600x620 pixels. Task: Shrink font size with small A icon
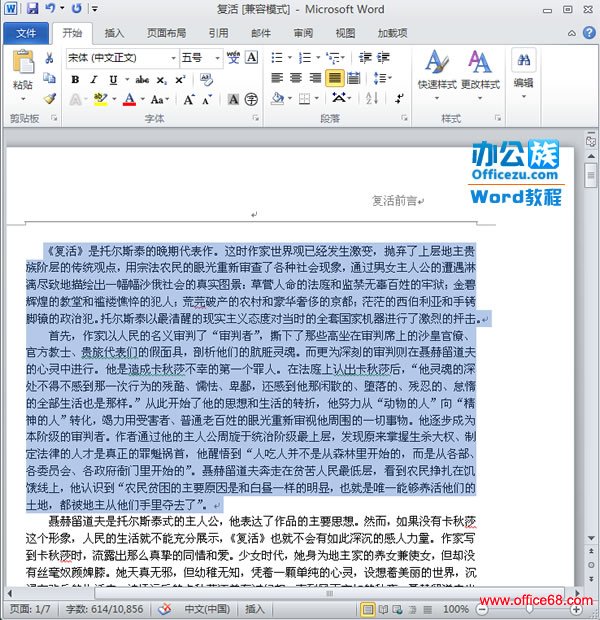206,100
